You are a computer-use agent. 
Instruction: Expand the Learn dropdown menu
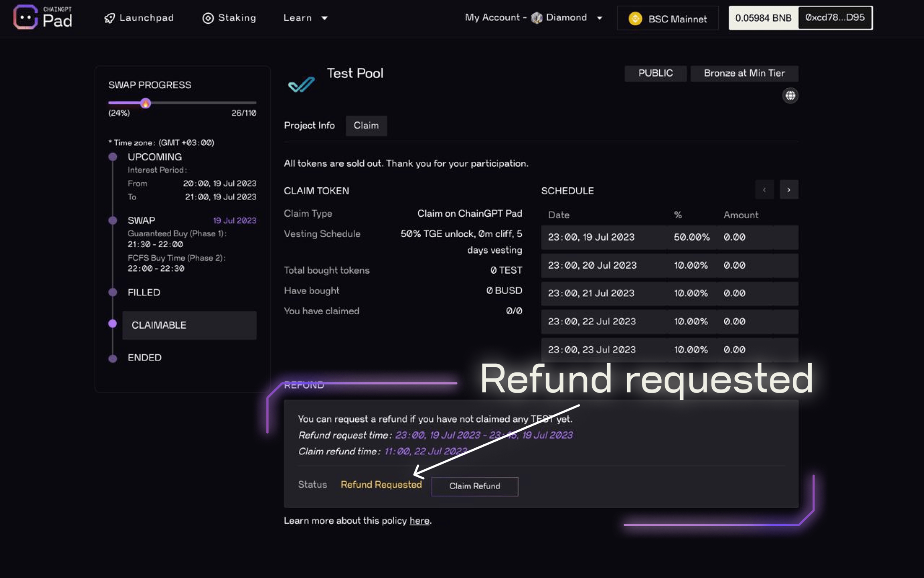[306, 18]
